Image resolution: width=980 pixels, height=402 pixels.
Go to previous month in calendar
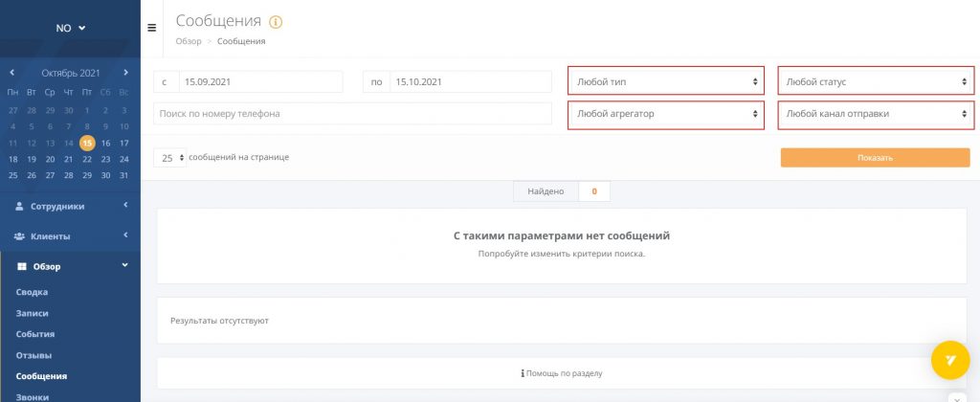coord(11,73)
